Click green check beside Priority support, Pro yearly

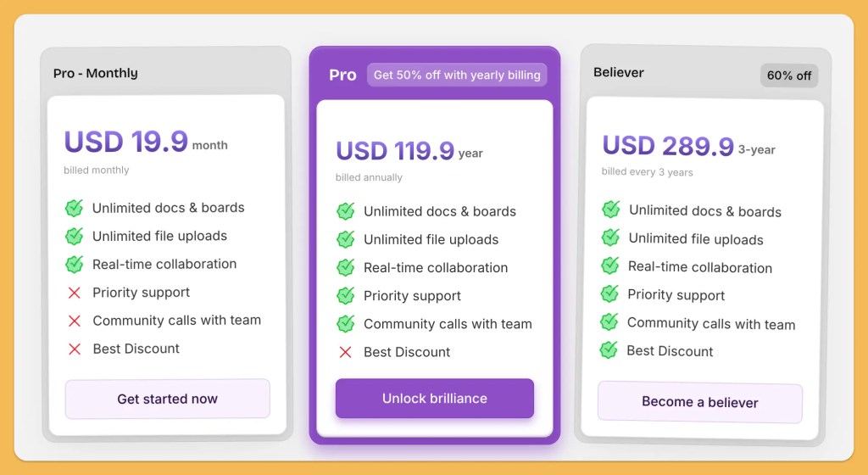coord(345,296)
